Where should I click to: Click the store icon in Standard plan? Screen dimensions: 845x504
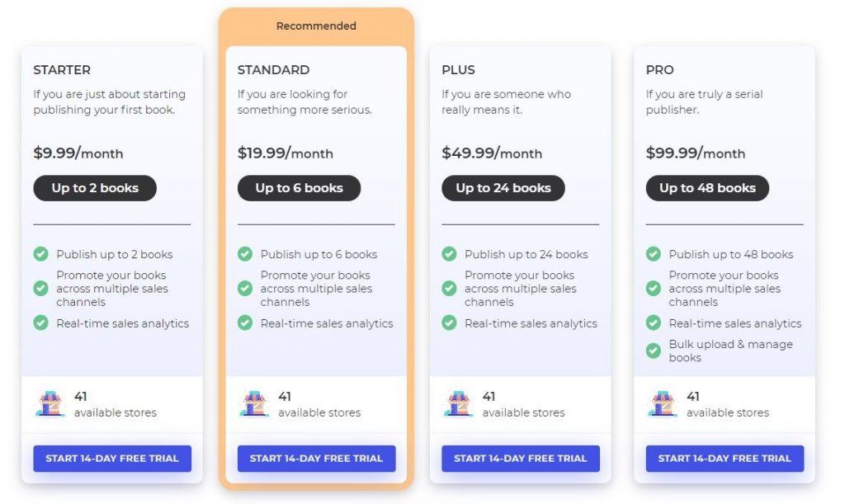254,404
